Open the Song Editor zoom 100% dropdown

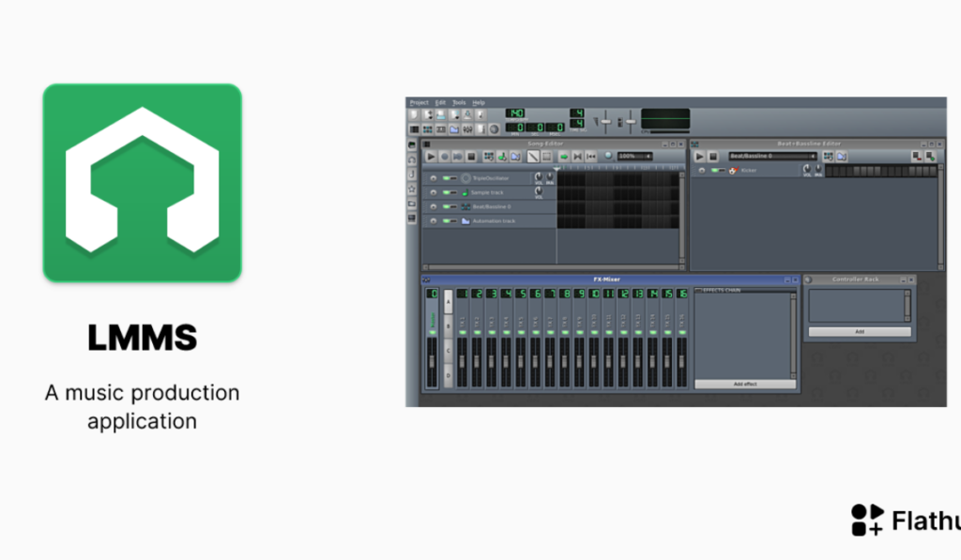tap(634, 157)
